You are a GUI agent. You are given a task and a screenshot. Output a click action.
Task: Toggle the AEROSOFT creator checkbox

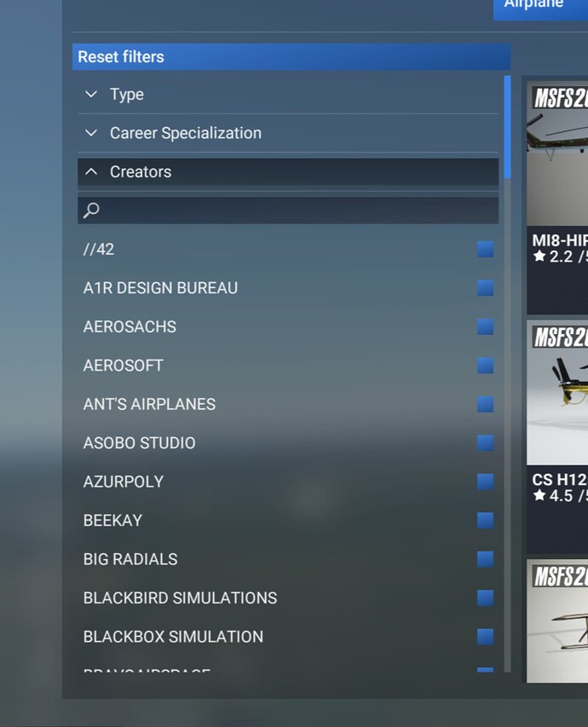pyautogui.click(x=485, y=366)
